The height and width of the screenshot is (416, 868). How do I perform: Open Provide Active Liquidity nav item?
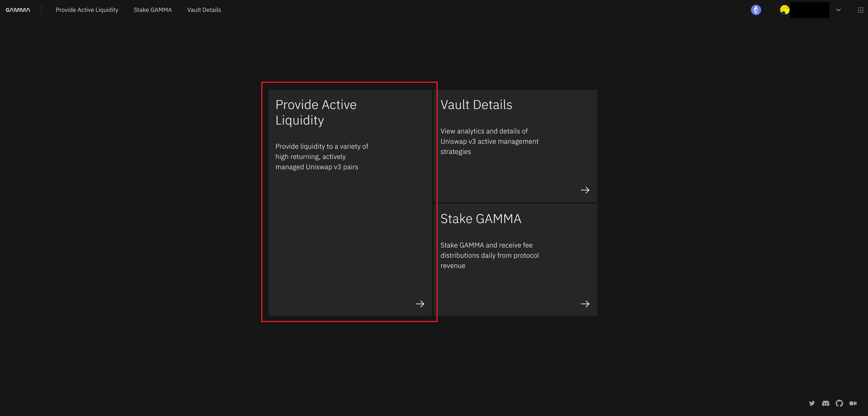(87, 10)
